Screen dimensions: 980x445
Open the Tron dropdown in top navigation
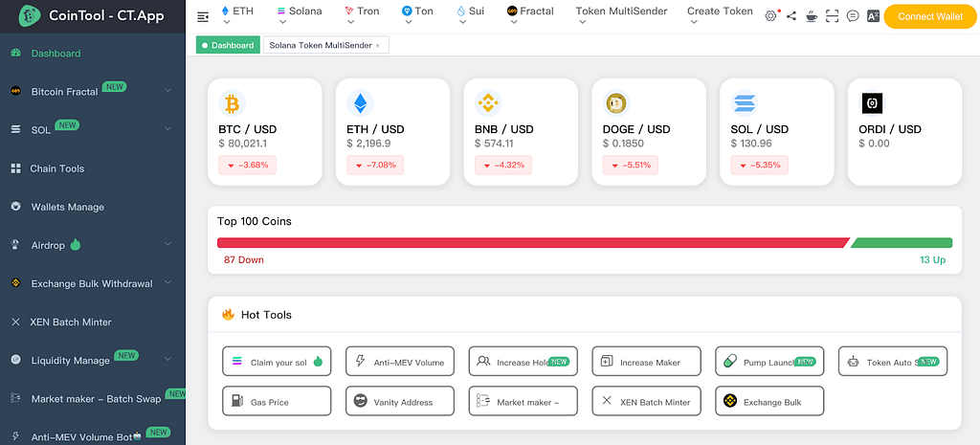[x=362, y=15]
